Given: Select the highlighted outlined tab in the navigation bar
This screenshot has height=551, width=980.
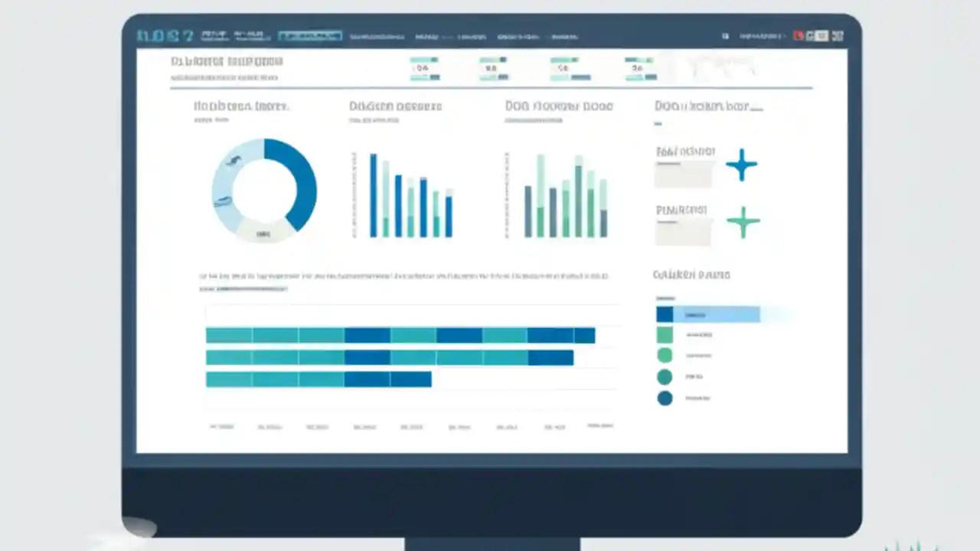Looking at the screenshot, I should click(310, 36).
